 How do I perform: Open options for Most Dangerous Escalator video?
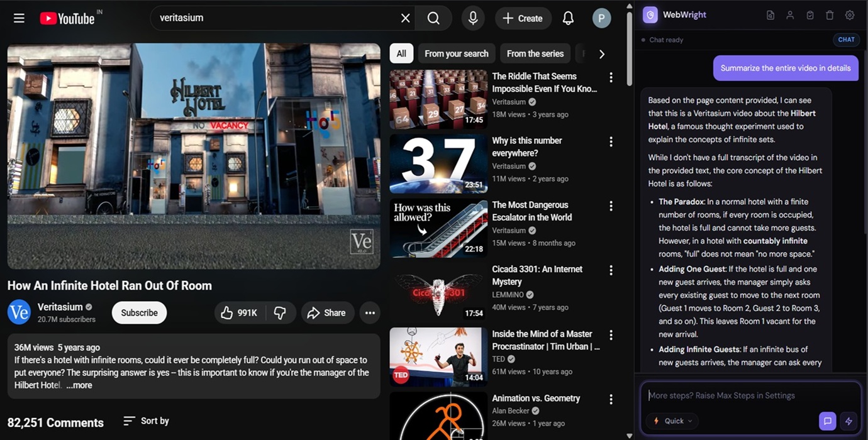coord(611,206)
